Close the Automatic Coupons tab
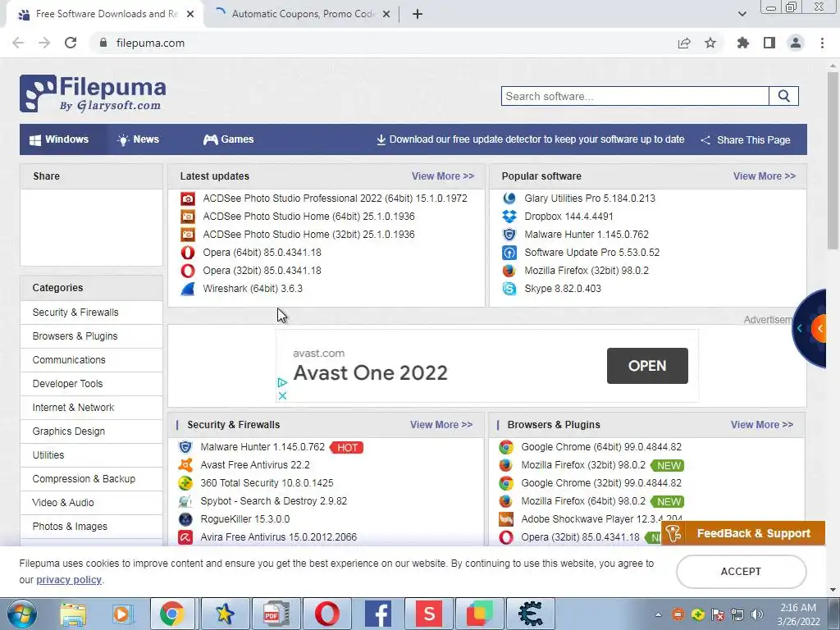This screenshot has width=840, height=630. click(x=386, y=15)
